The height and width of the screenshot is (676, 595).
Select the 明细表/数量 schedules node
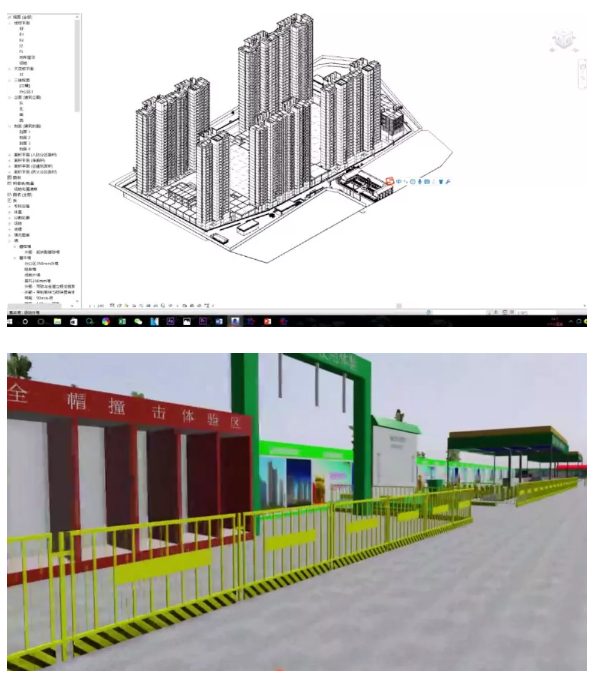(24, 184)
